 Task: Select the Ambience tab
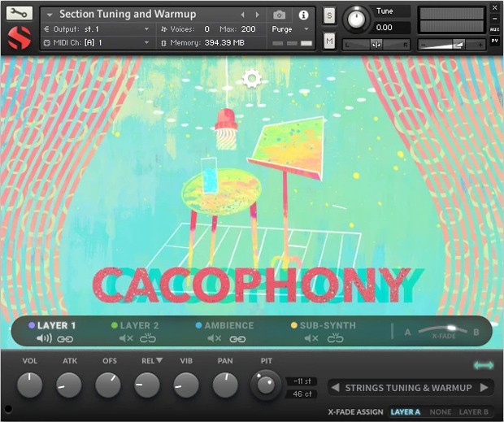click(x=224, y=325)
